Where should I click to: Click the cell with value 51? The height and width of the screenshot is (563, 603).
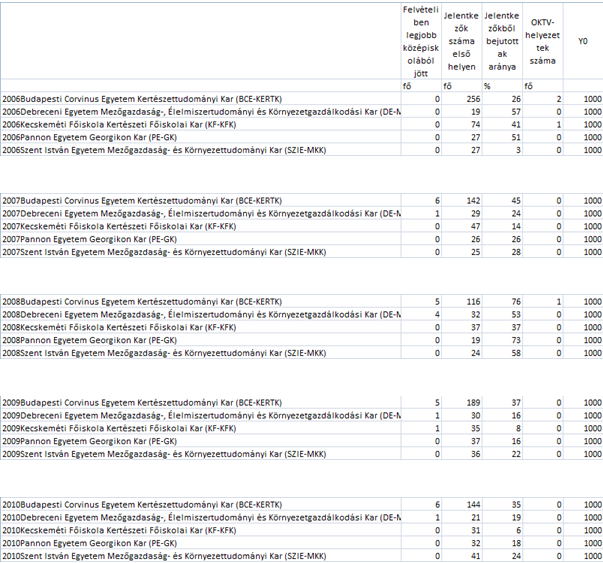[x=502, y=137]
